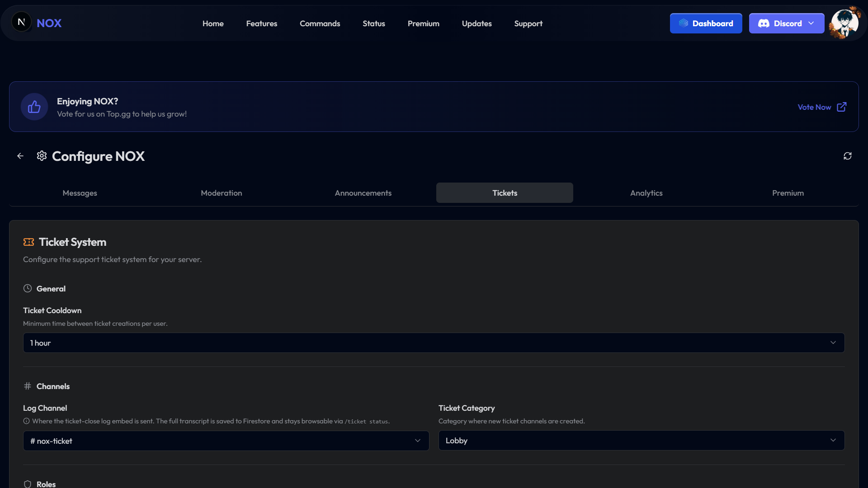Switch to the Analytics tab
This screenshot has width=868, height=488.
point(646,193)
